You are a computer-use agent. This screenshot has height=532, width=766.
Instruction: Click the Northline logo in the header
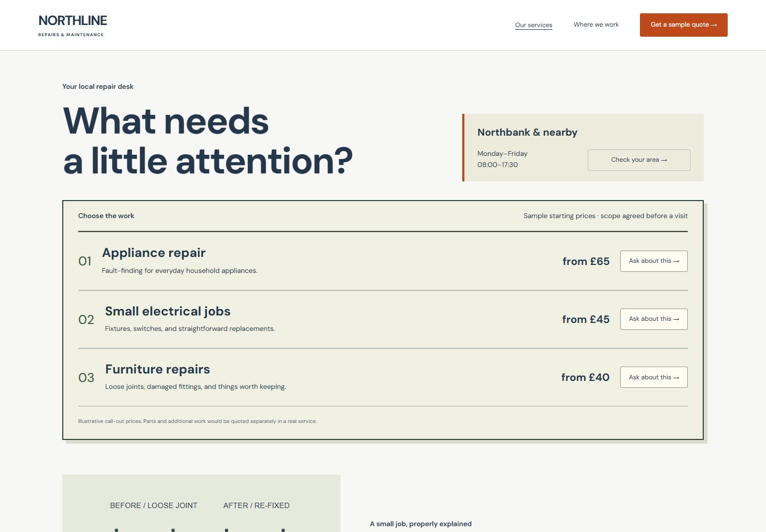72,25
